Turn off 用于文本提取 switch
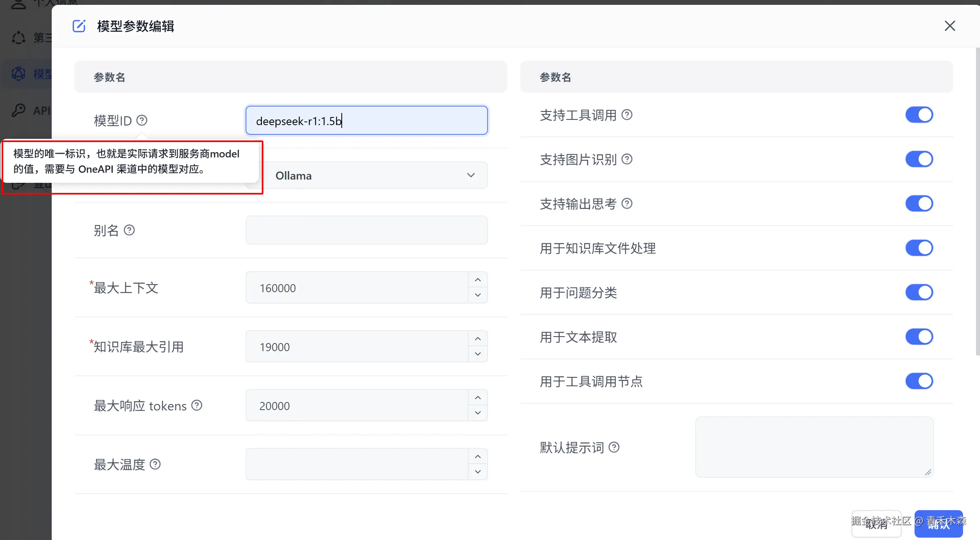The height and width of the screenshot is (540, 980). pos(919,337)
